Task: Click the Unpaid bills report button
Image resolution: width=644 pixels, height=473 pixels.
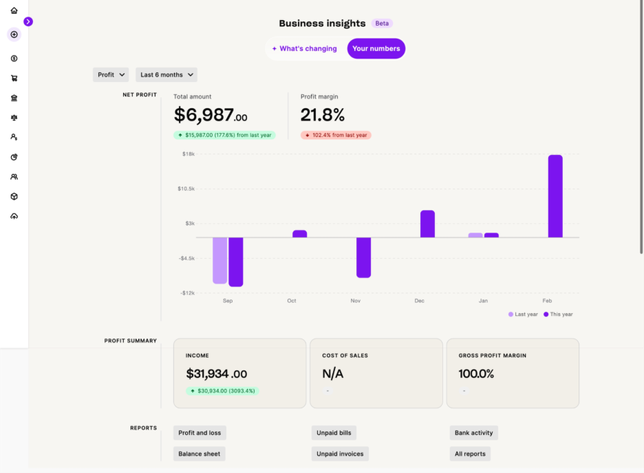Action: pyautogui.click(x=334, y=433)
